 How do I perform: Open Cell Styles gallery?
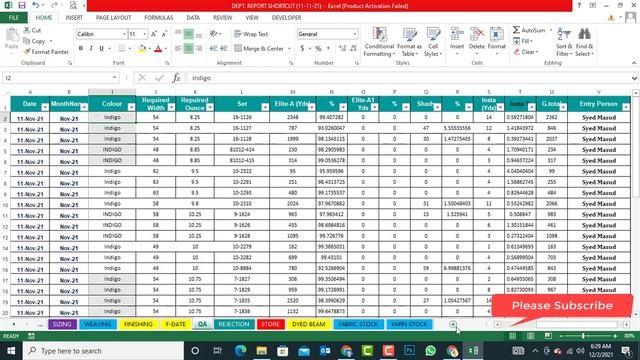tap(433, 42)
